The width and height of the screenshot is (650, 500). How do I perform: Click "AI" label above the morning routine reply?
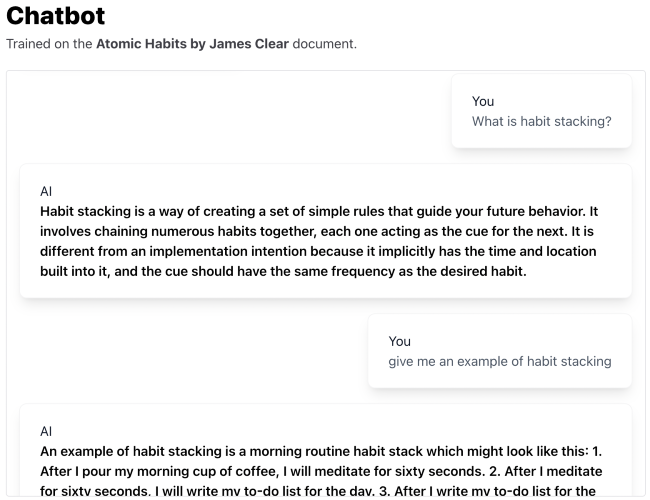click(x=46, y=431)
